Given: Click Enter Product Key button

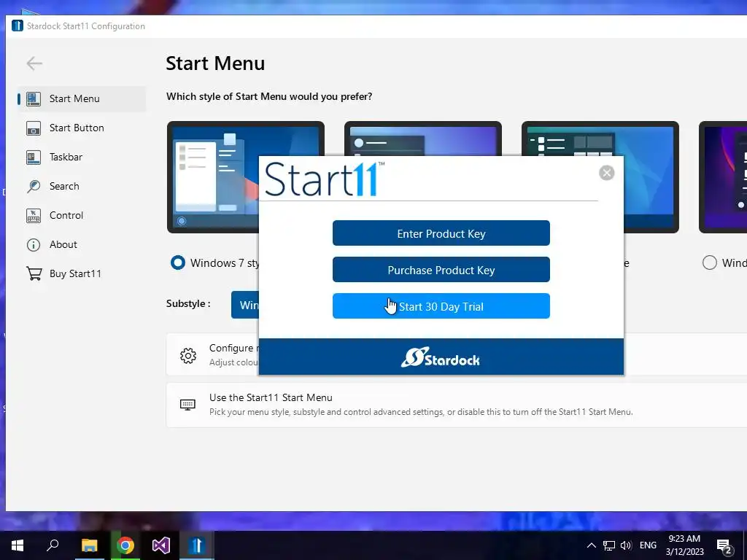Looking at the screenshot, I should (x=441, y=233).
